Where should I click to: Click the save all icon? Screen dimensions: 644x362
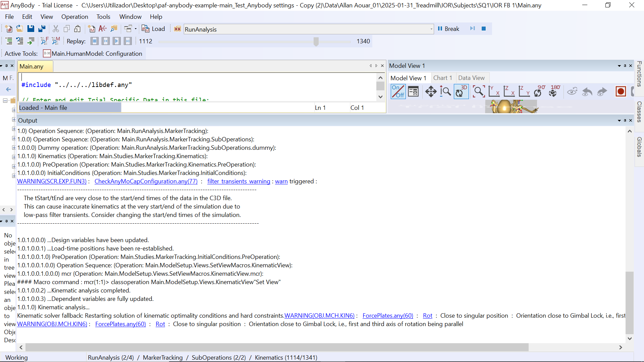[42, 29]
